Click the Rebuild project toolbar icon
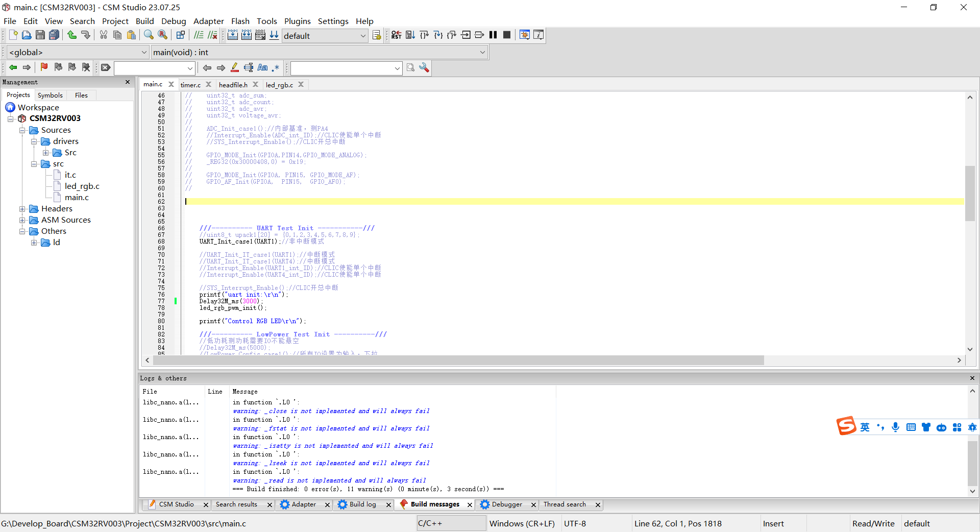Image resolution: width=980 pixels, height=532 pixels. (x=247, y=35)
